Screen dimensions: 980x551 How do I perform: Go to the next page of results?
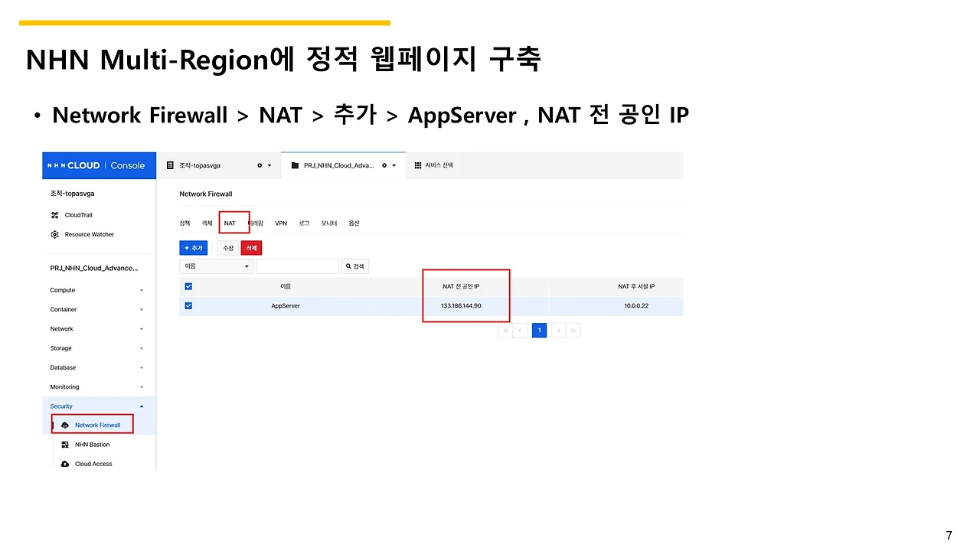point(559,331)
